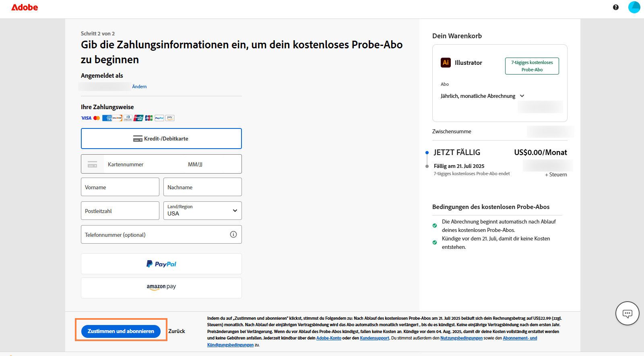The image size is (644, 356).
Task: Click the Visa card logo
Action: [86, 118]
